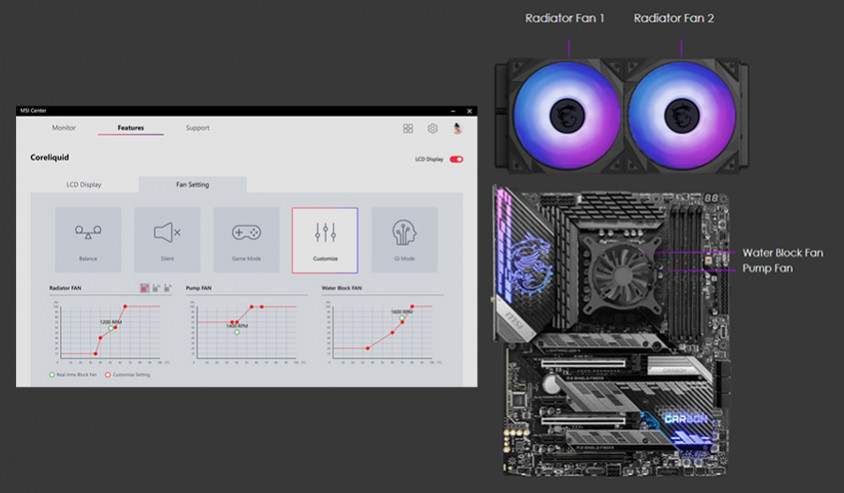844x493 pixels.
Task: Click the Real-time Block Fan legend
Action: coord(73,375)
